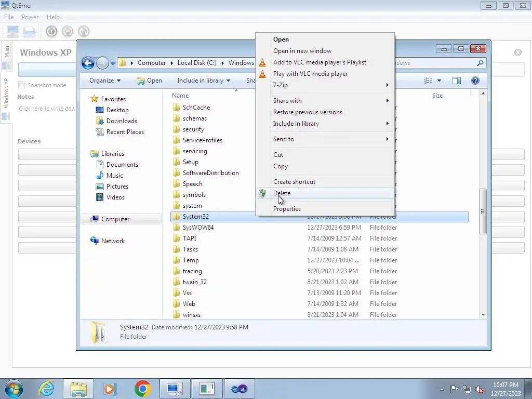Click the QtEmu new machine toolbar icon
This screenshot has width=532, height=399.
coord(13,31)
